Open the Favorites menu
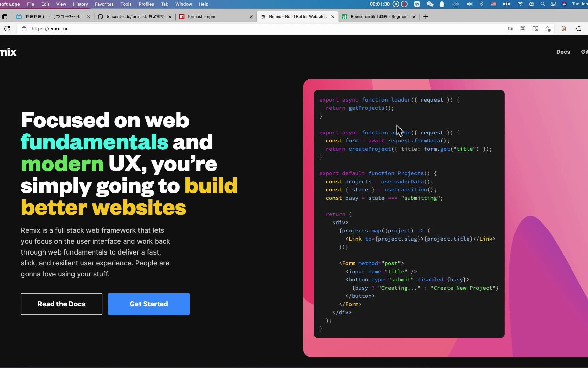The width and height of the screenshot is (588, 368). [x=104, y=4]
